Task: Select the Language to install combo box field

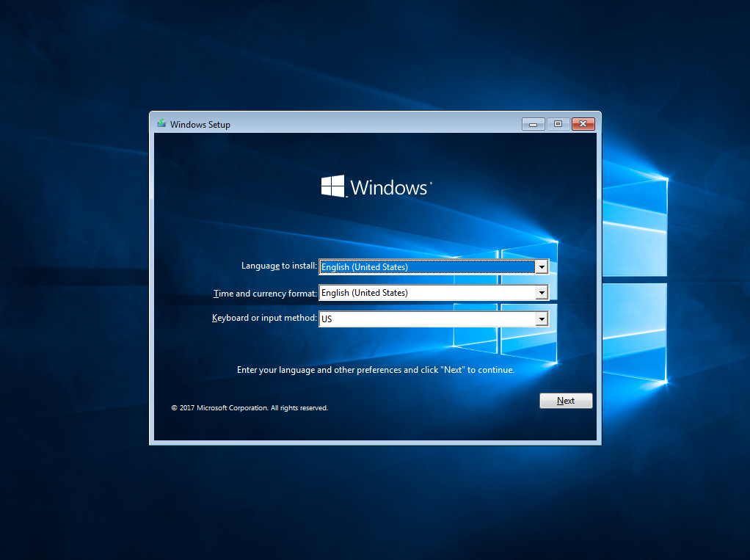Action: click(x=434, y=267)
